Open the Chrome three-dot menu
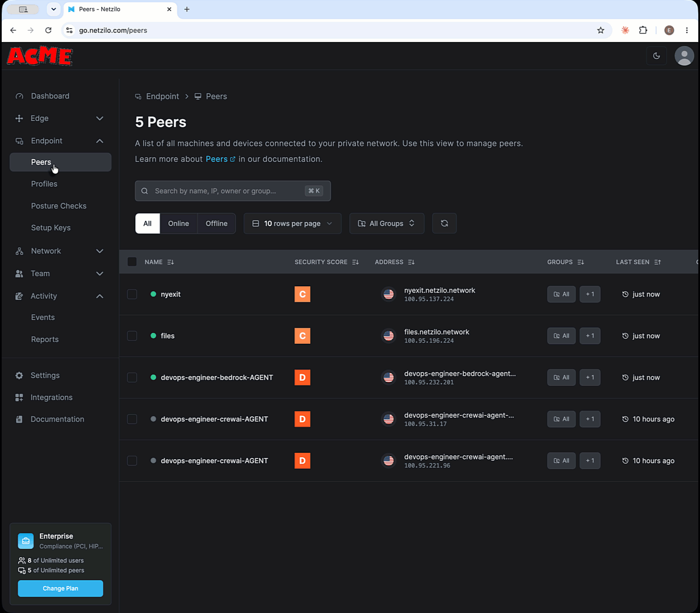700x613 pixels. [687, 30]
